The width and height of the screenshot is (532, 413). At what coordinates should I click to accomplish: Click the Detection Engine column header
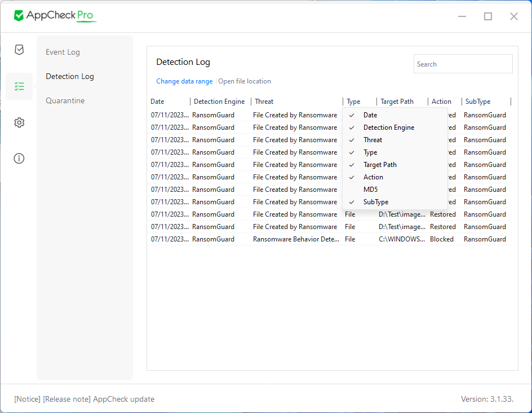tap(219, 102)
